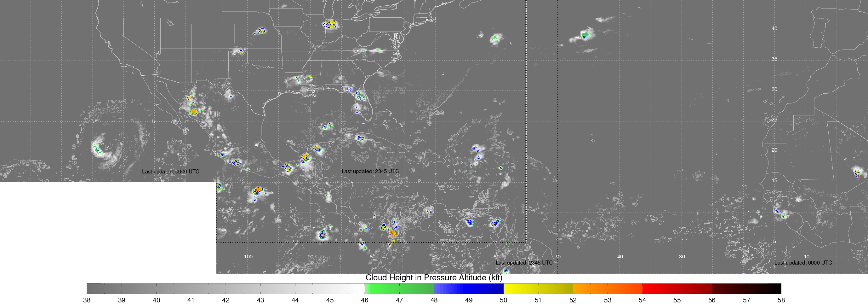Select the yellow 50–52 kft colorbar band

coord(538,289)
